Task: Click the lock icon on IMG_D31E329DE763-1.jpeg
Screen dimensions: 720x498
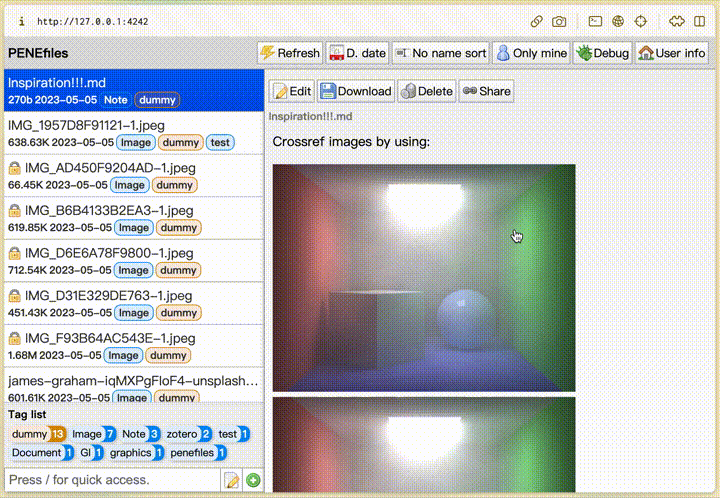Action: [x=15, y=296]
